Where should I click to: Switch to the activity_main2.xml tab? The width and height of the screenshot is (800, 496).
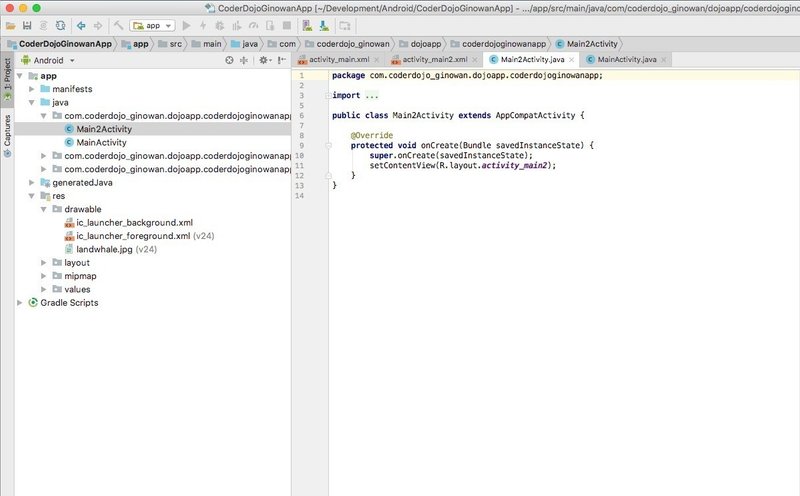tap(434, 59)
